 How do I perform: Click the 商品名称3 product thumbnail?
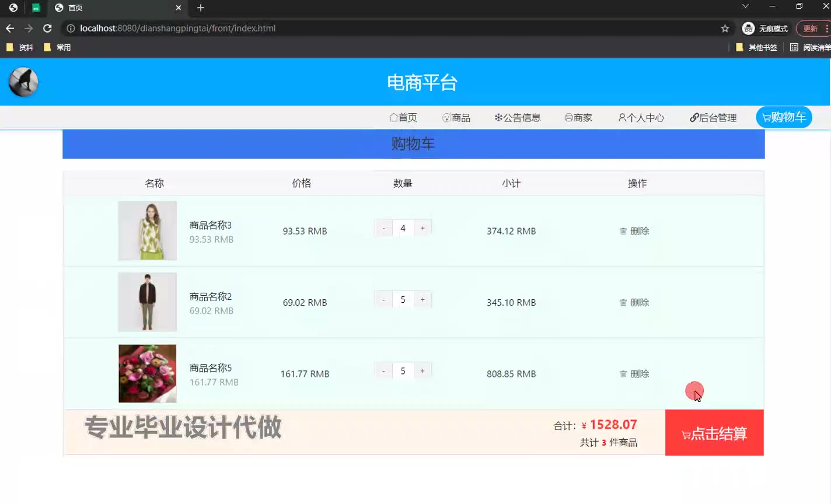[x=148, y=231]
